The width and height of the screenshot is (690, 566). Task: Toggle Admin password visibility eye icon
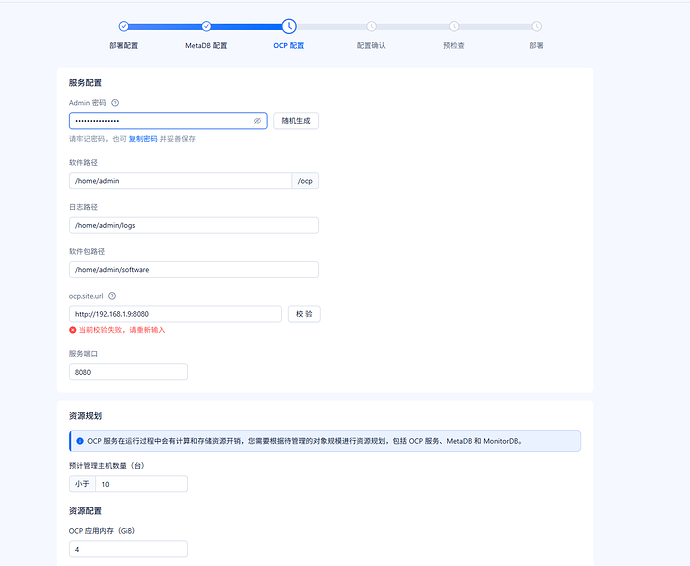tap(257, 121)
